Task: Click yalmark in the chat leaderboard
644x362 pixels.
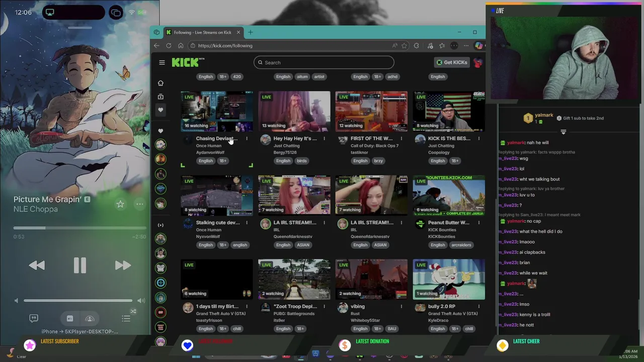Action: (x=544, y=115)
